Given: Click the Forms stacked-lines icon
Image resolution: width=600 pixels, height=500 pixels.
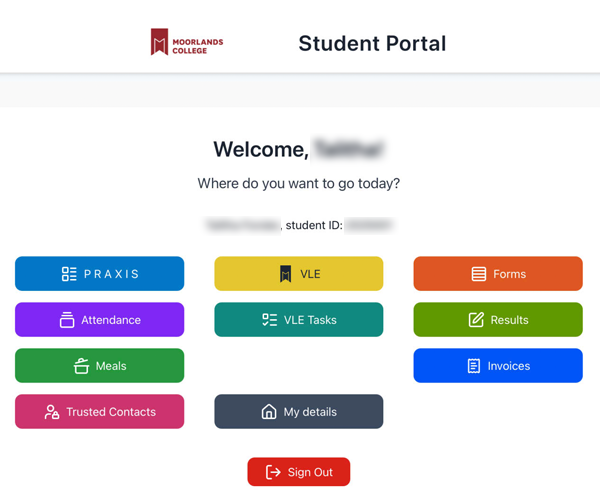Looking at the screenshot, I should tap(479, 274).
